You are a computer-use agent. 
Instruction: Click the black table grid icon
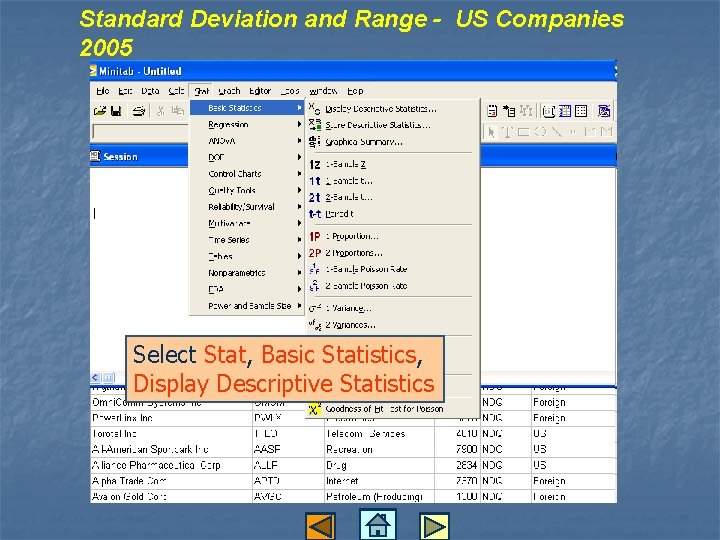coord(581,111)
